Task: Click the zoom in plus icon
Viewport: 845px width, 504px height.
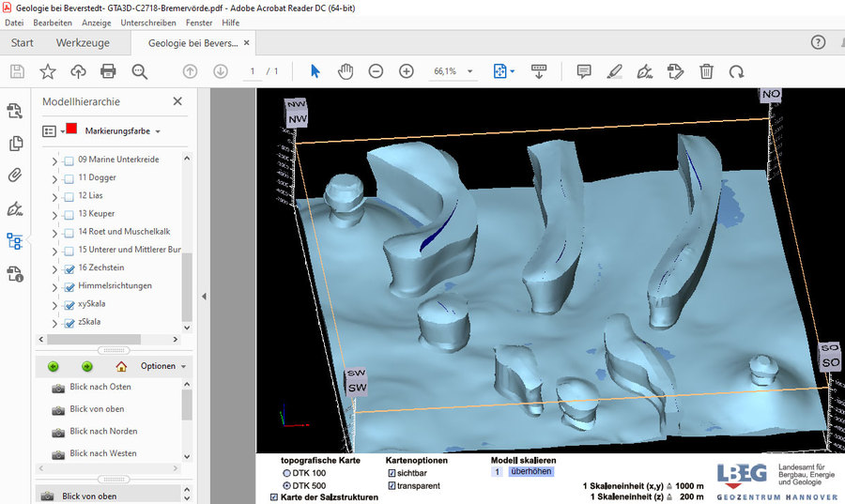Action: 407,71
